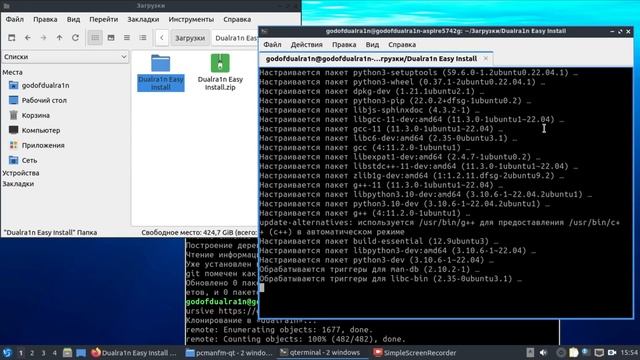Open Перейти menu in file manager
The height and width of the screenshot is (360, 640).
coord(104,19)
